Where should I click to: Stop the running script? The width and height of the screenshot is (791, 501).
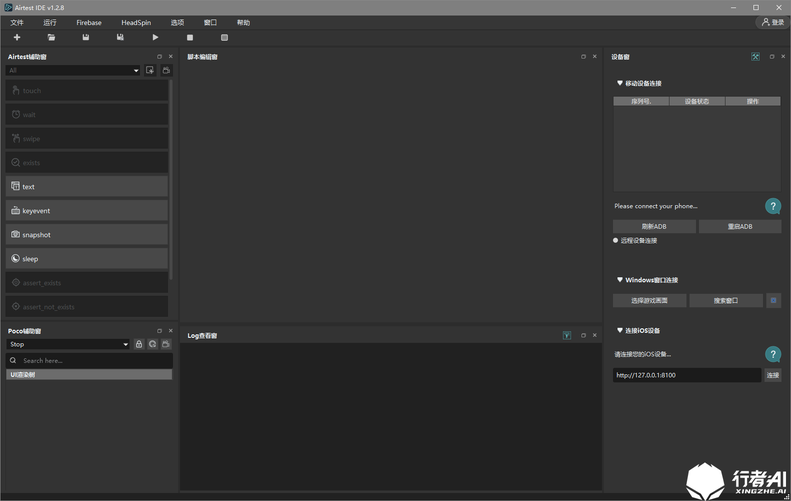(190, 37)
